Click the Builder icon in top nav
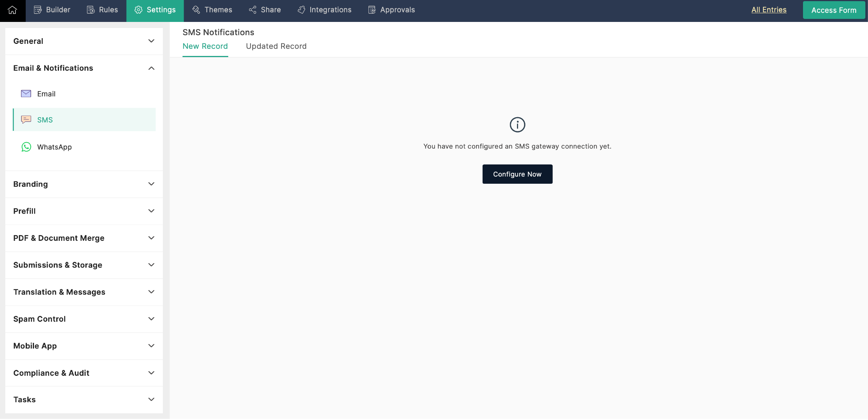This screenshot has width=868, height=420. [51, 9]
